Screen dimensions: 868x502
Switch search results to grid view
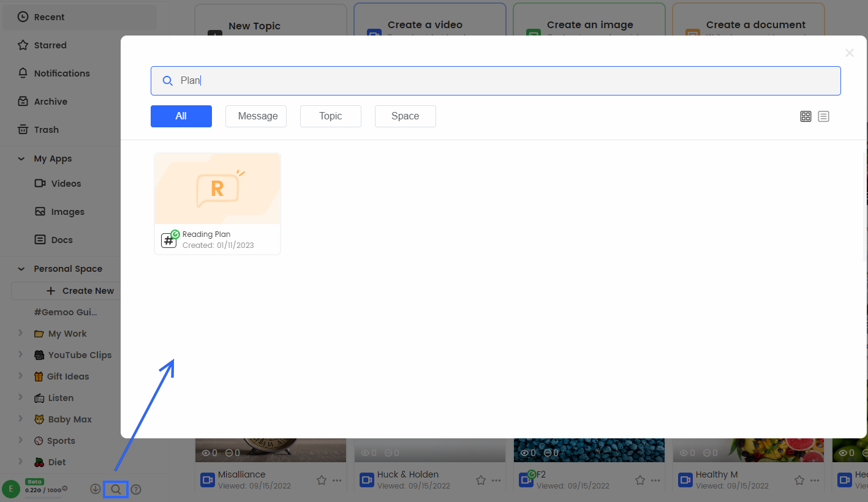[x=806, y=116]
